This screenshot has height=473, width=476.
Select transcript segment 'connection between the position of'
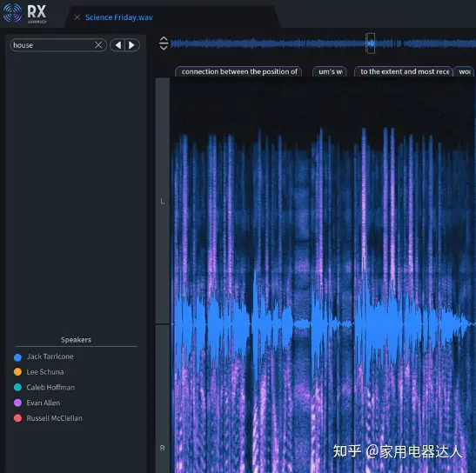tap(238, 71)
